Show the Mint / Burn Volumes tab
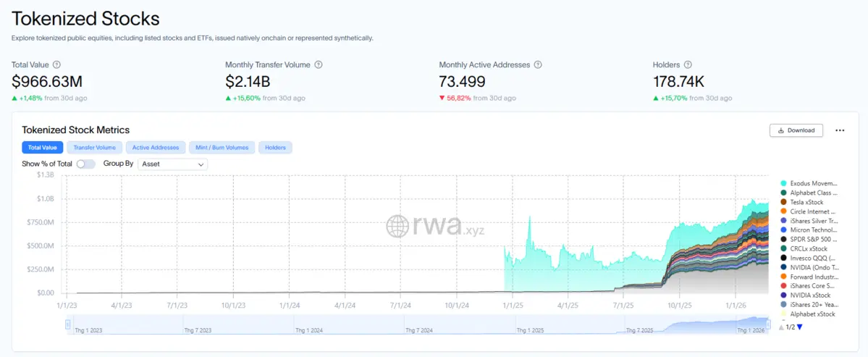This screenshot has width=868, height=357. pyautogui.click(x=222, y=148)
